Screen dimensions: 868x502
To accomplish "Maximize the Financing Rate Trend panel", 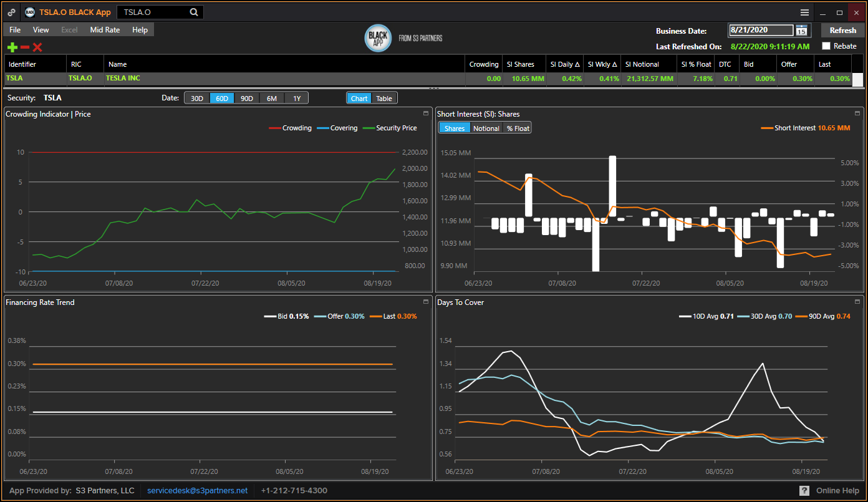I will [x=426, y=302].
